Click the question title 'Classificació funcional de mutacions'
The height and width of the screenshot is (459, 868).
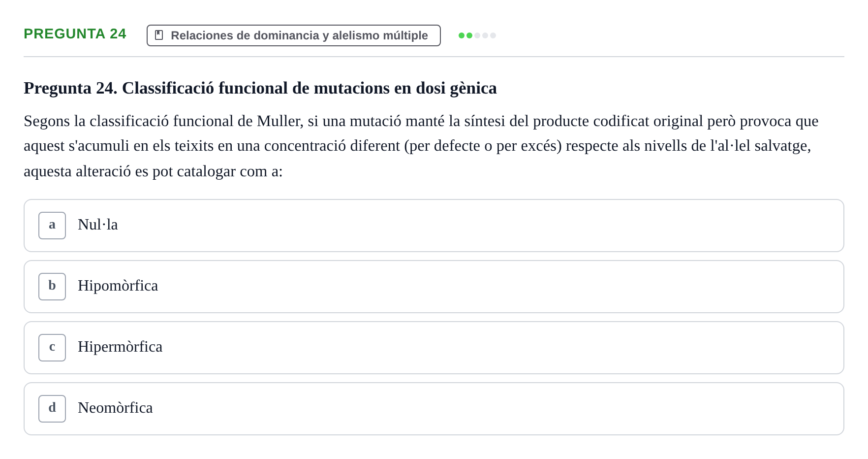[x=260, y=88]
